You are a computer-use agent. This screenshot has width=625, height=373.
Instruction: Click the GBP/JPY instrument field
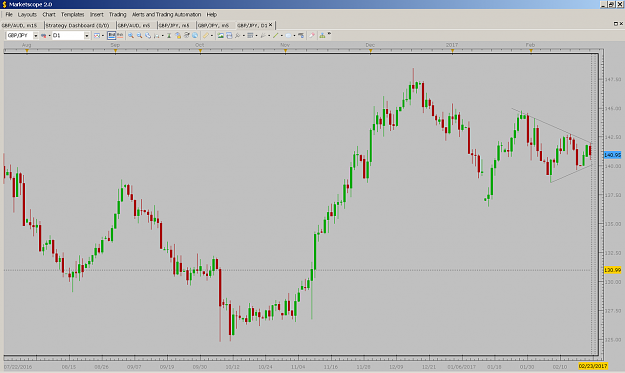pos(20,35)
